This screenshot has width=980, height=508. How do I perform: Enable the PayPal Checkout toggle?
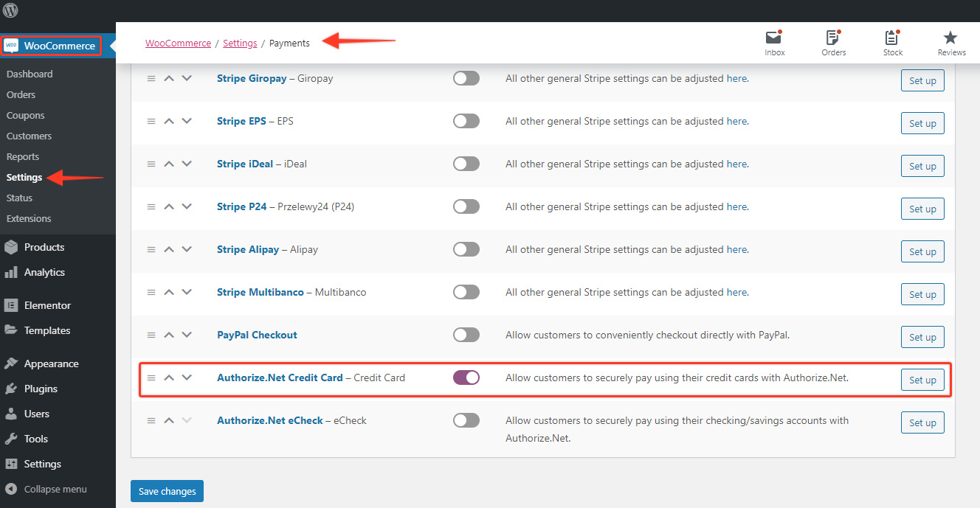(466, 335)
